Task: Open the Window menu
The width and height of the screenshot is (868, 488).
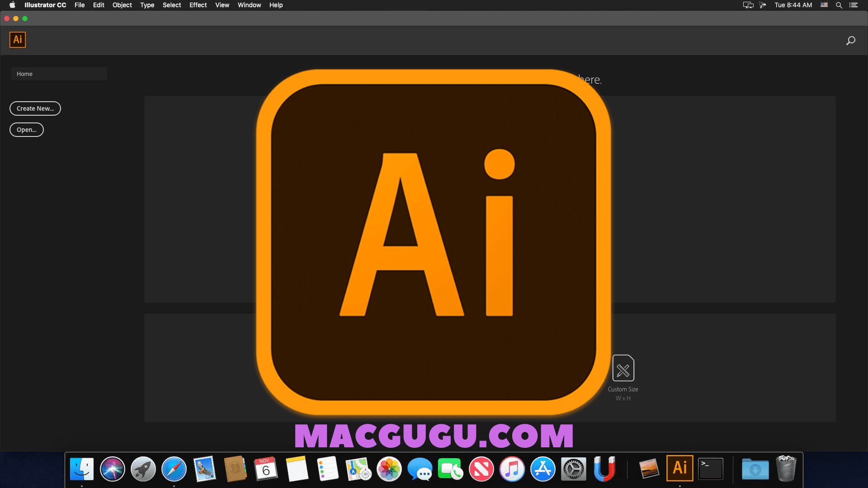Action: 249,5
